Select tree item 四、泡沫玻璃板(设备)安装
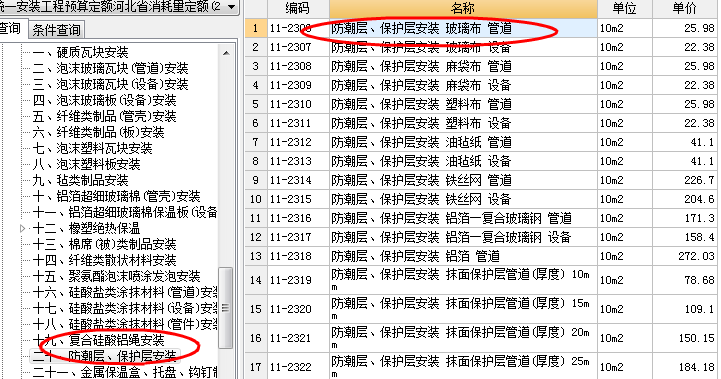The width and height of the screenshot is (721, 379). 104,100
